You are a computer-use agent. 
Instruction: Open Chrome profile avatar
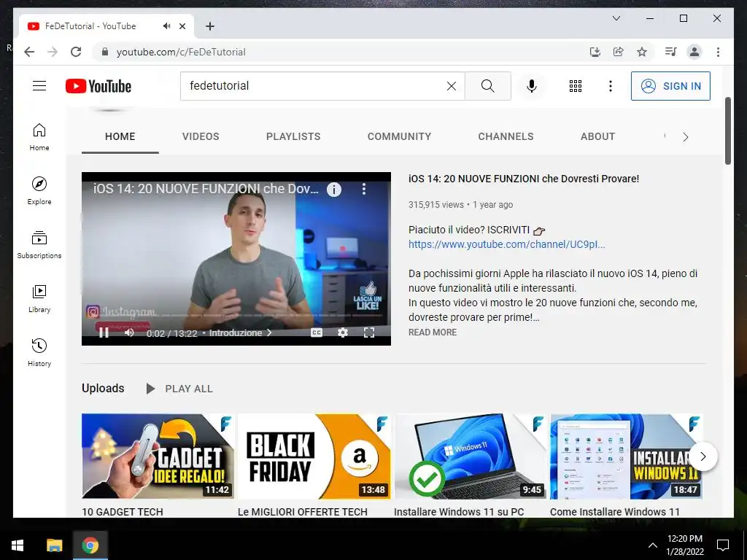694,52
